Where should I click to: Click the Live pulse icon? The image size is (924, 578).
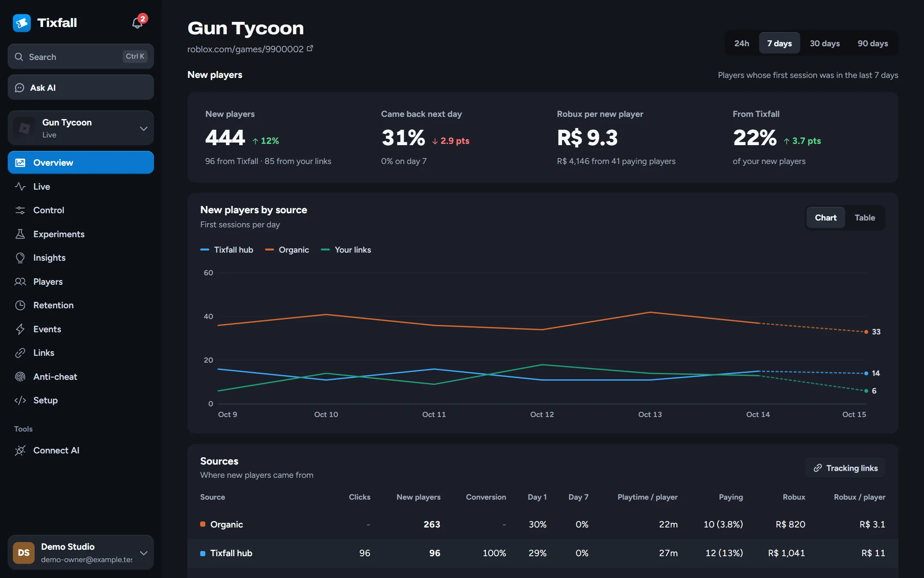pyautogui.click(x=20, y=187)
